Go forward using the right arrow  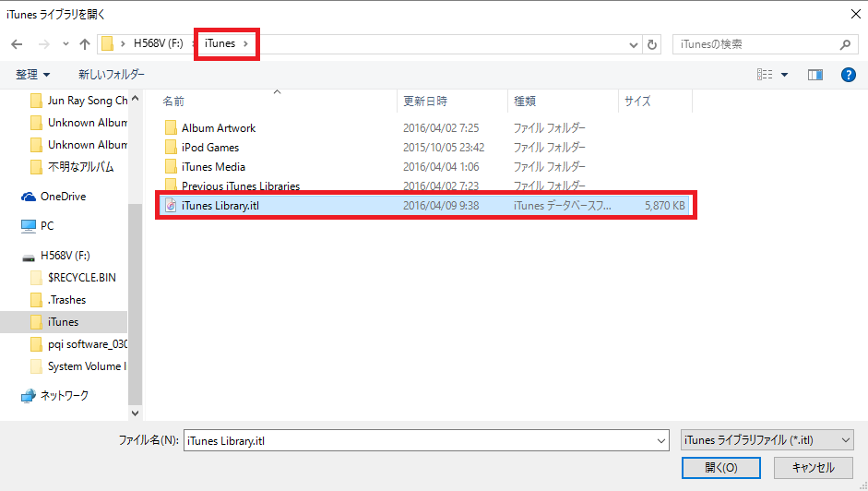click(x=43, y=44)
